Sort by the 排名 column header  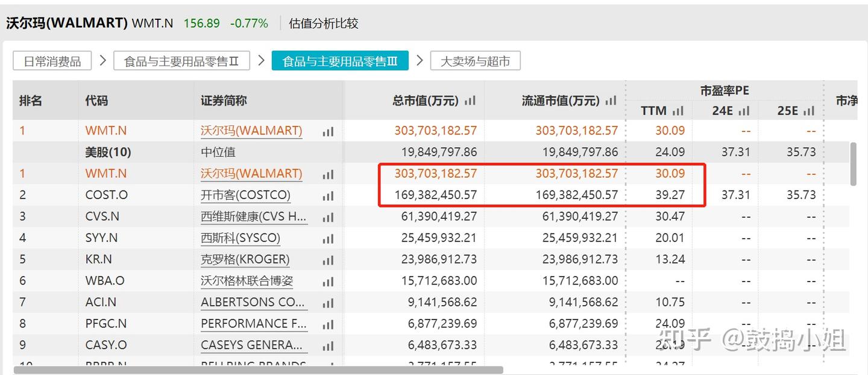pyautogui.click(x=31, y=101)
